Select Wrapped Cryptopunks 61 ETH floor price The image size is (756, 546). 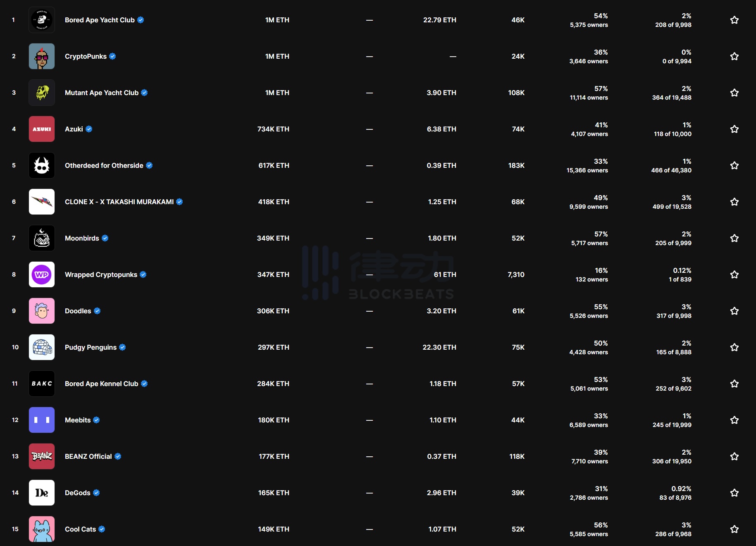445,274
